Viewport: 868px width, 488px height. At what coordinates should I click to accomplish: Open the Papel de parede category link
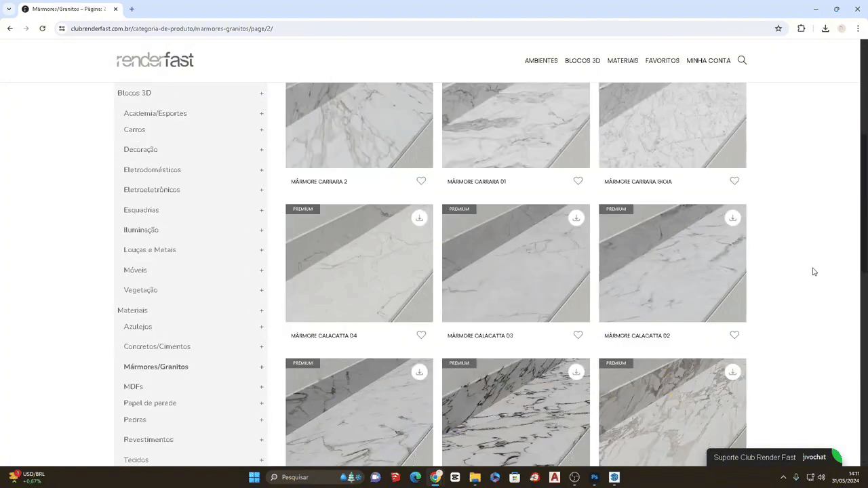(150, 403)
